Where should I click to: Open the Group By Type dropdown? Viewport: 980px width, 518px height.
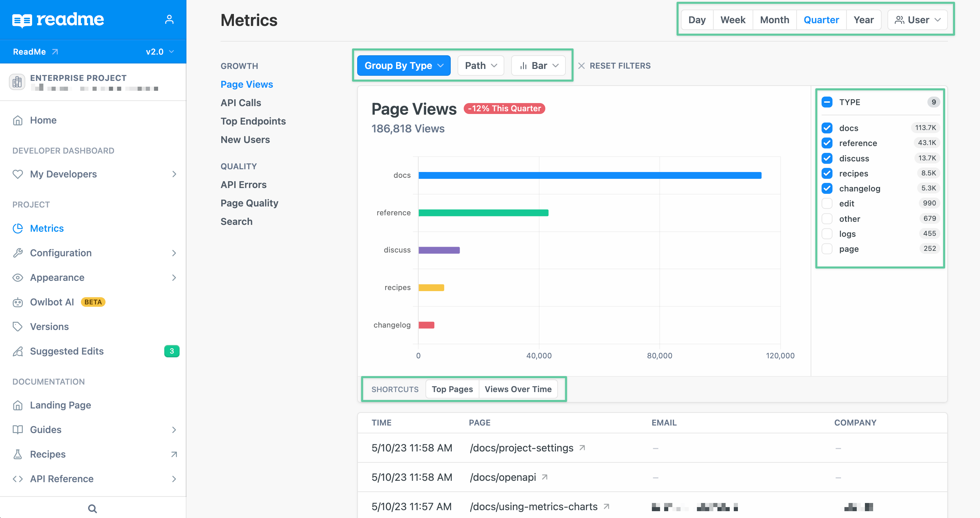pyautogui.click(x=403, y=65)
